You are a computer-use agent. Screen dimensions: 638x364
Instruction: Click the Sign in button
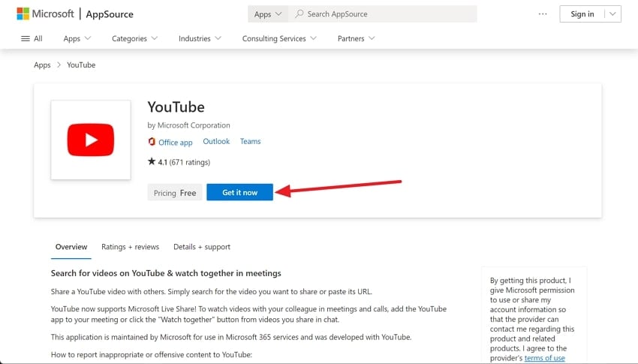[582, 14]
